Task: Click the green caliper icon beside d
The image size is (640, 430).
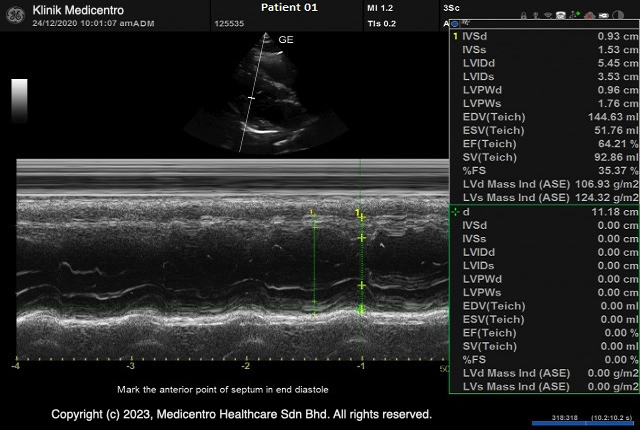Action: (x=455, y=212)
